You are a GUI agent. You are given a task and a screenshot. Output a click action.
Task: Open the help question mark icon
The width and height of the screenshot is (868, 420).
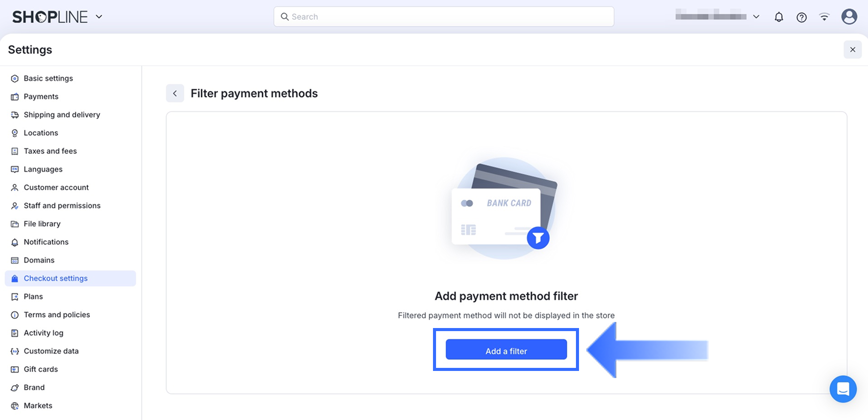pos(802,17)
